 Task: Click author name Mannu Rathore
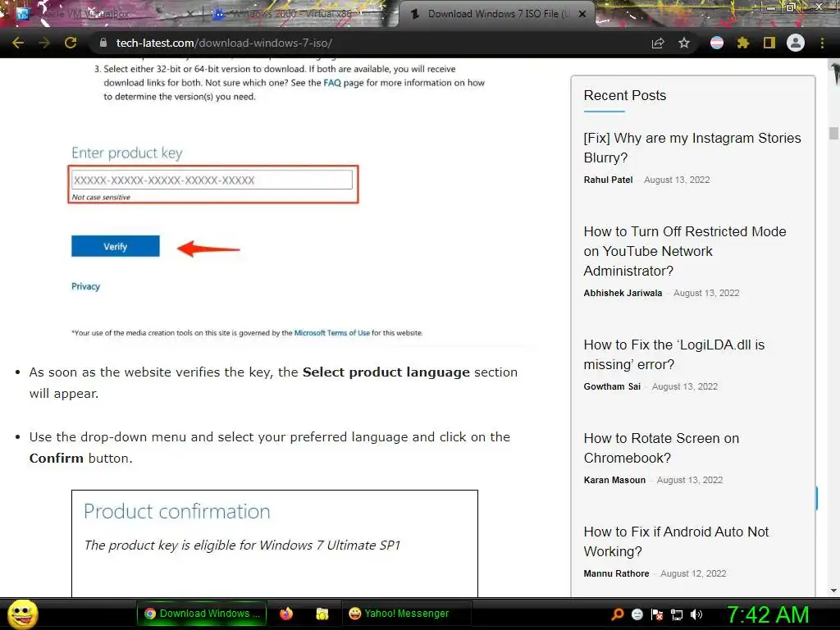pos(616,573)
